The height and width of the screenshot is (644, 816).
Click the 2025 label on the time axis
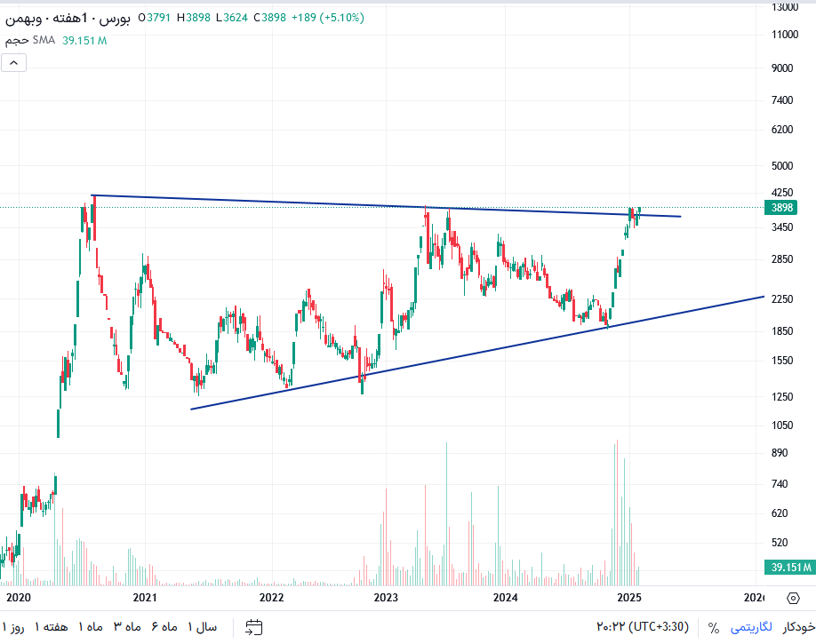(629, 597)
